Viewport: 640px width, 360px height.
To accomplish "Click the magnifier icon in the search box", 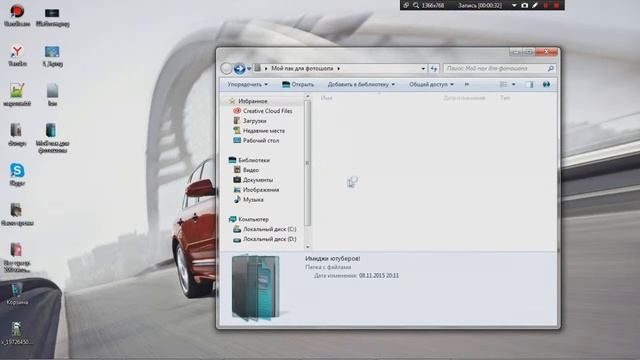I will (550, 69).
